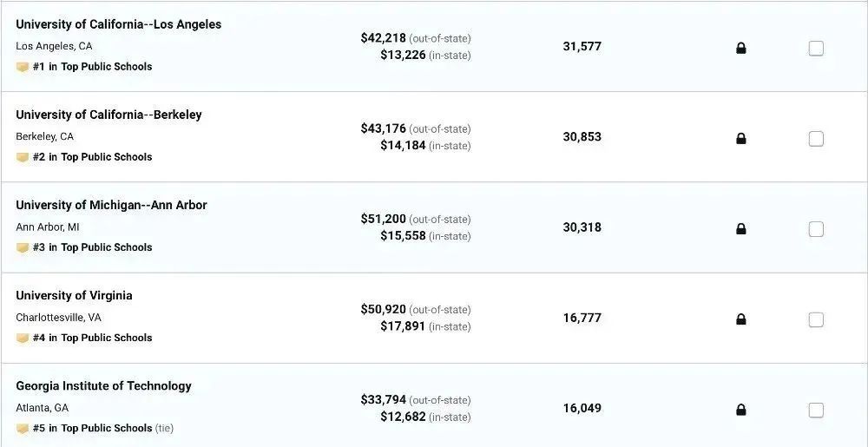This screenshot has height=447, width=868.
Task: Select the University of Michigan checkbox
Action: [x=816, y=229]
